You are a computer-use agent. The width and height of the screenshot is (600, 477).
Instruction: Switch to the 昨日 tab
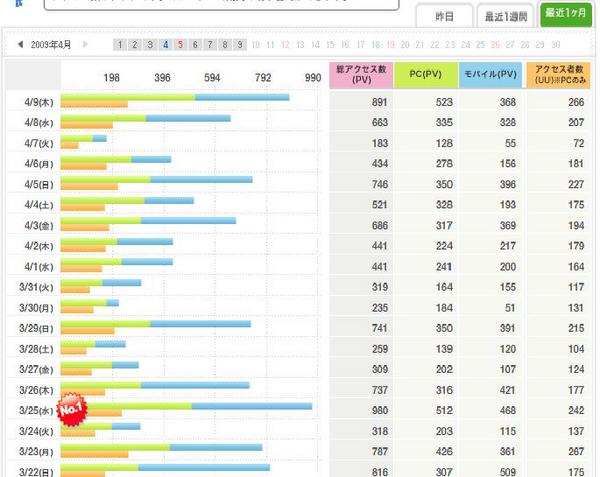(x=444, y=16)
